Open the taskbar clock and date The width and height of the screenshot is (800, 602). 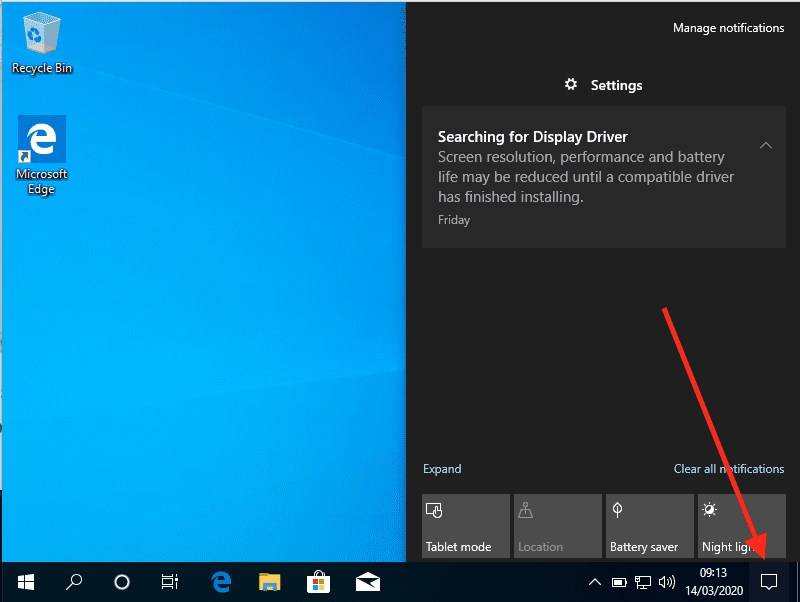tap(713, 581)
